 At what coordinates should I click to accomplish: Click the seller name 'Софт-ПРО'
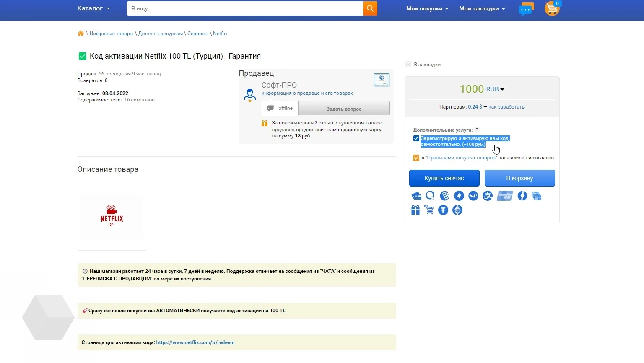click(279, 85)
